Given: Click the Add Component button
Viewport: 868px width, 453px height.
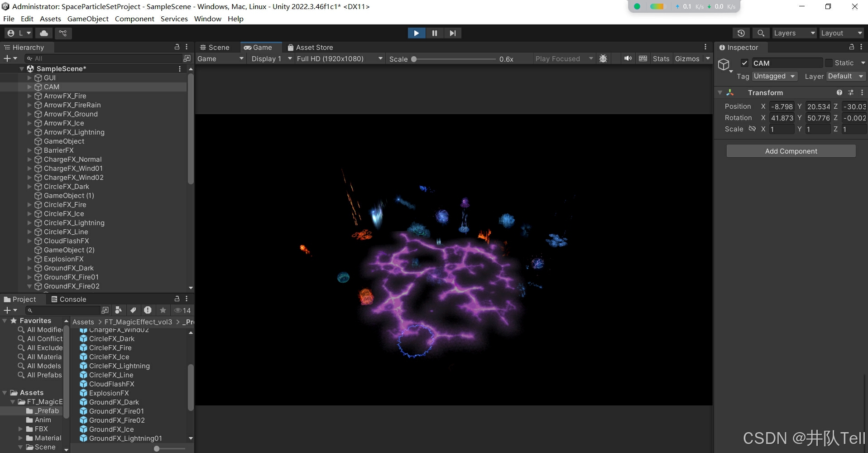Looking at the screenshot, I should [x=791, y=151].
